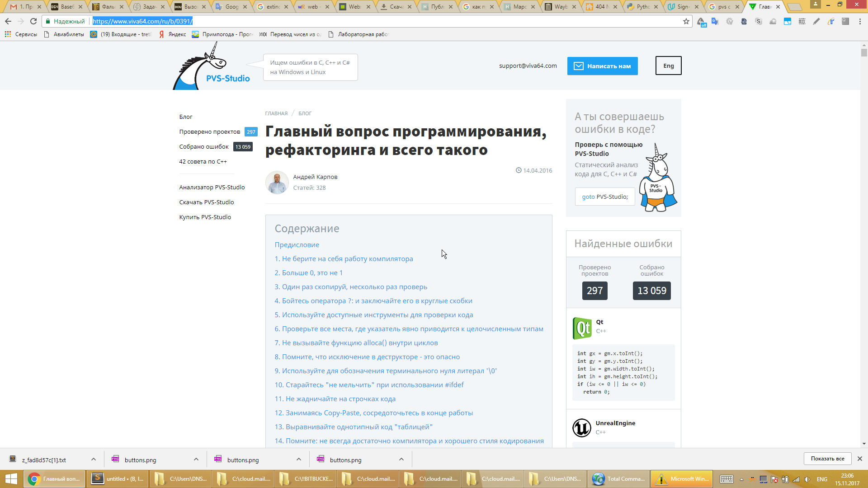Reload the current page
This screenshot has width=868, height=488.
pos(33,21)
